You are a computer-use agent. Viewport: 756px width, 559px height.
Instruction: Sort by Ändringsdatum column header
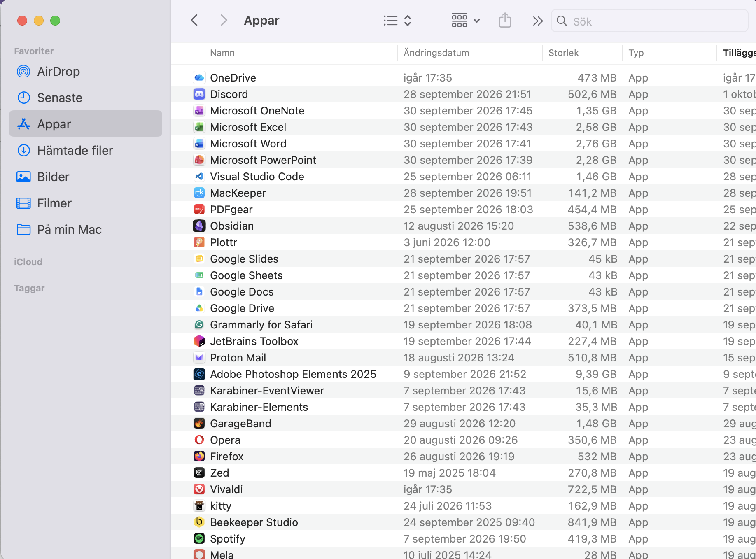click(436, 53)
